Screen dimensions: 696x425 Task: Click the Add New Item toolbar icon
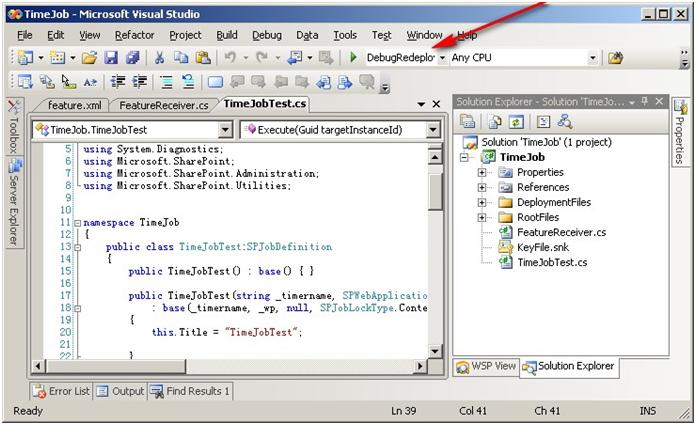pyautogui.click(x=58, y=58)
